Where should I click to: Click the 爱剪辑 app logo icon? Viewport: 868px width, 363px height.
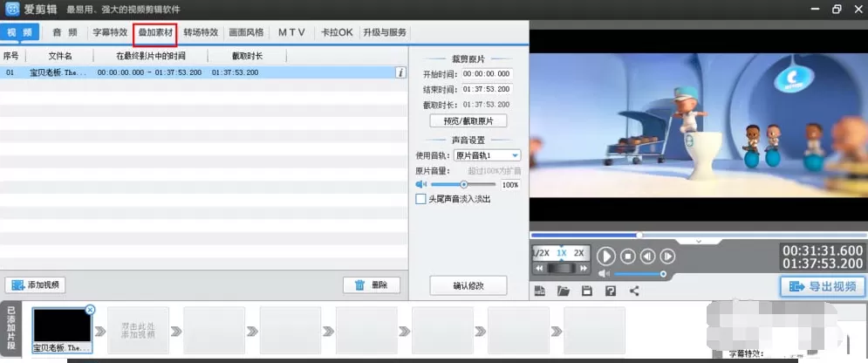tap(12, 10)
